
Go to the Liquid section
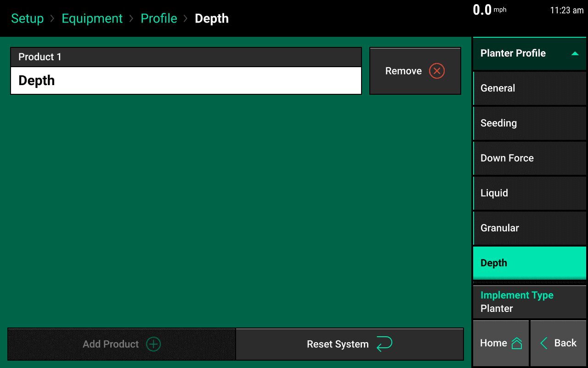tap(530, 193)
